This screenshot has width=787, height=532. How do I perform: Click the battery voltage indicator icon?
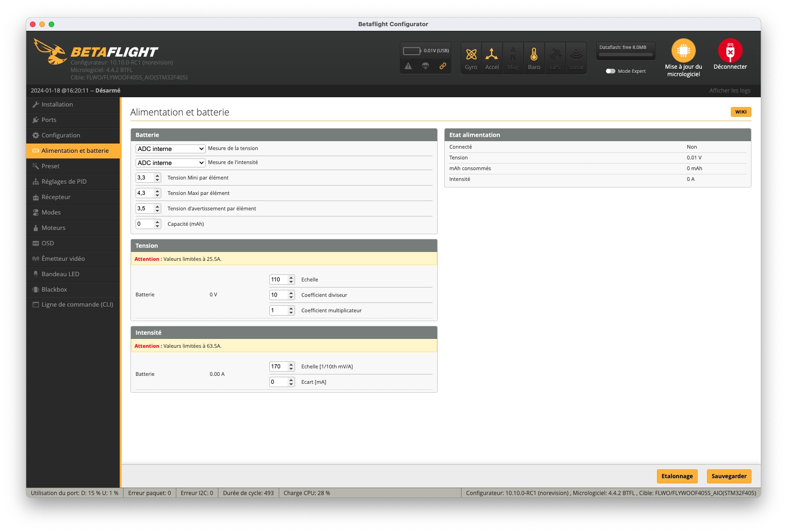tap(412, 50)
